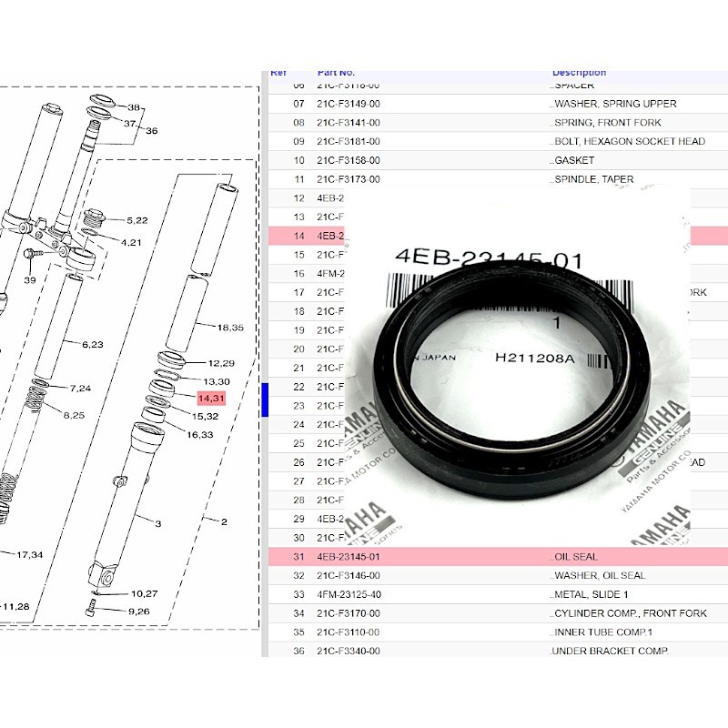The height and width of the screenshot is (728, 728).
Task: Select the UNDER BRACKET COMP. description
Action: (x=609, y=652)
